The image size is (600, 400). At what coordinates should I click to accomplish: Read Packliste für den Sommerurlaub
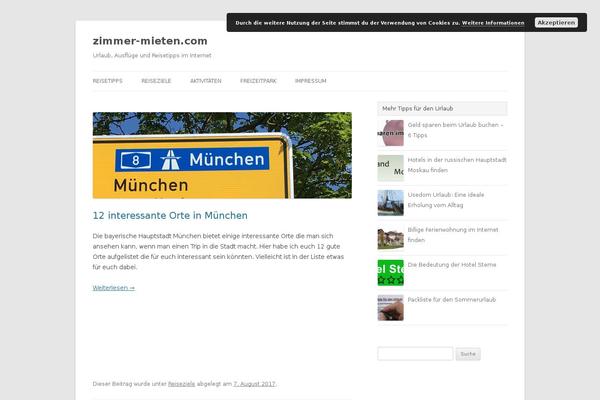(452, 300)
